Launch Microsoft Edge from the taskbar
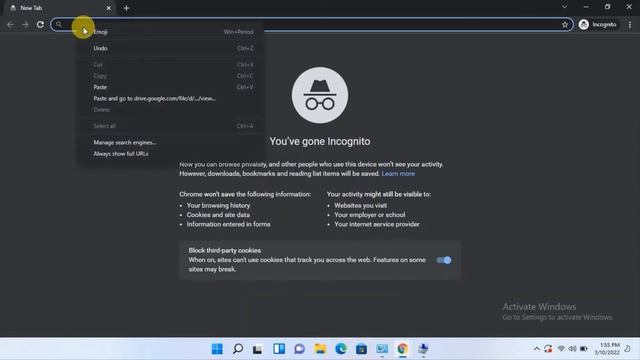Viewport: 640px width, 360px height. 341,349
